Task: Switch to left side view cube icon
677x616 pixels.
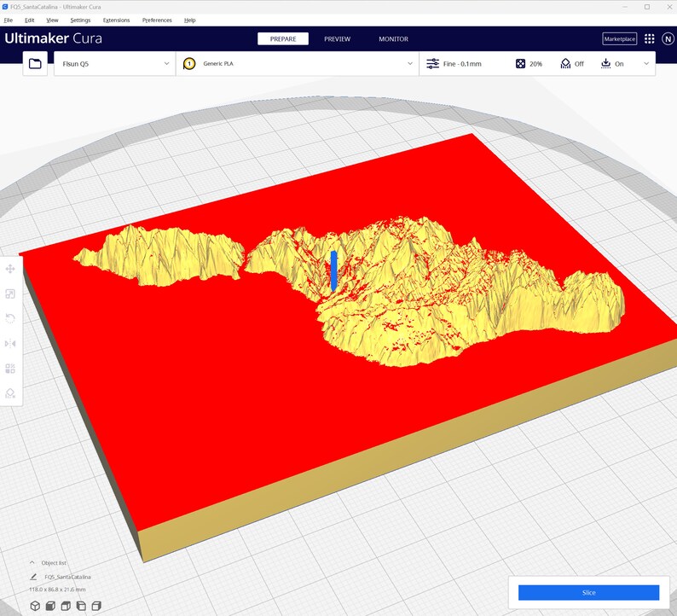Action: pyautogui.click(x=81, y=606)
